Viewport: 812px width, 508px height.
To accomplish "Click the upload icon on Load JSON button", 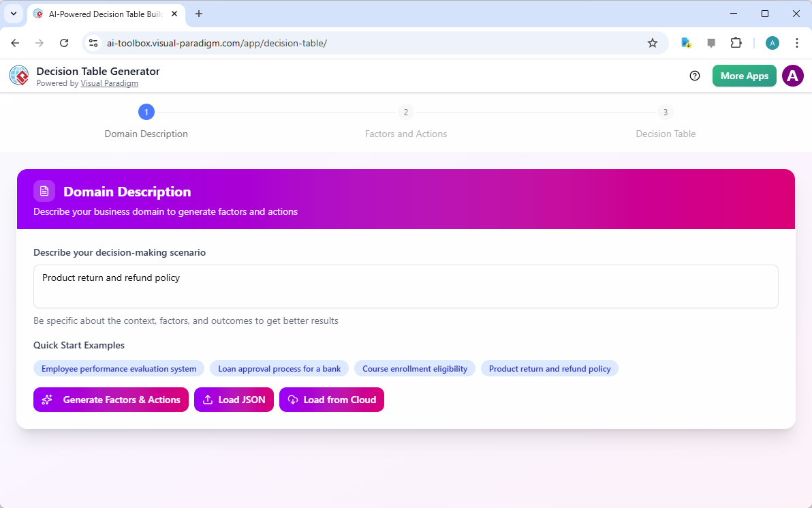I will (208, 400).
